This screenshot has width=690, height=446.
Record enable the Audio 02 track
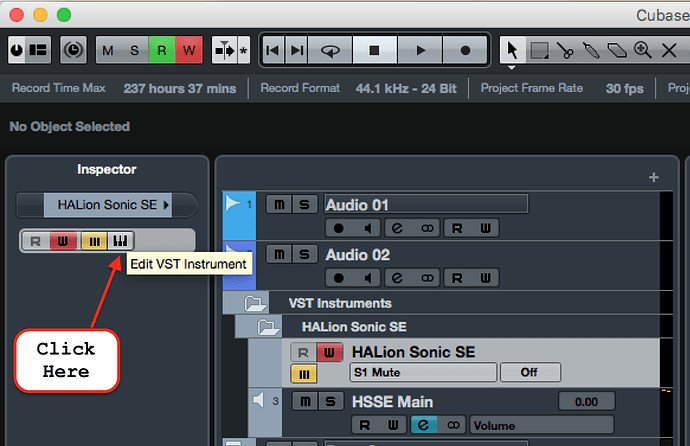coord(338,278)
